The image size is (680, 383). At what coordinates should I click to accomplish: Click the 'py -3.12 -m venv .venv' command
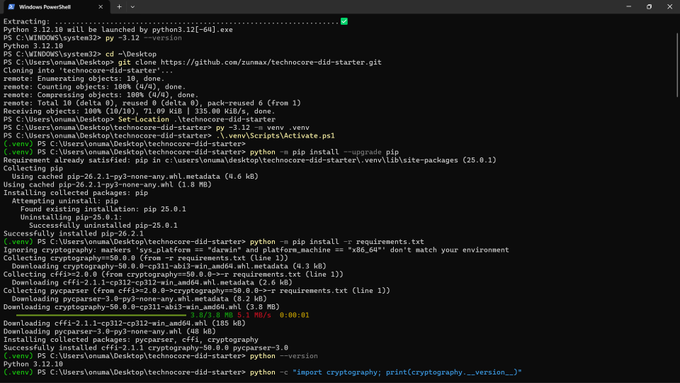[x=263, y=128]
